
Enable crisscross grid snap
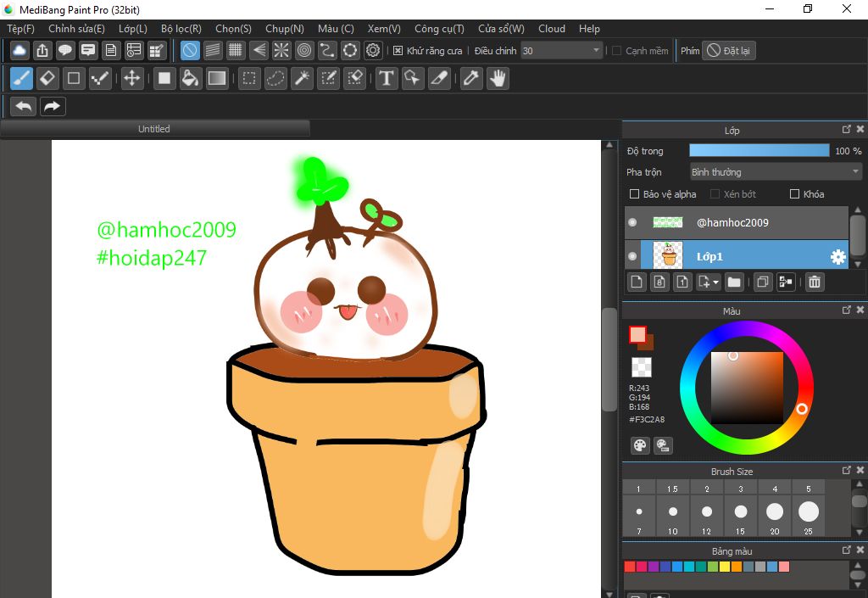coord(236,50)
